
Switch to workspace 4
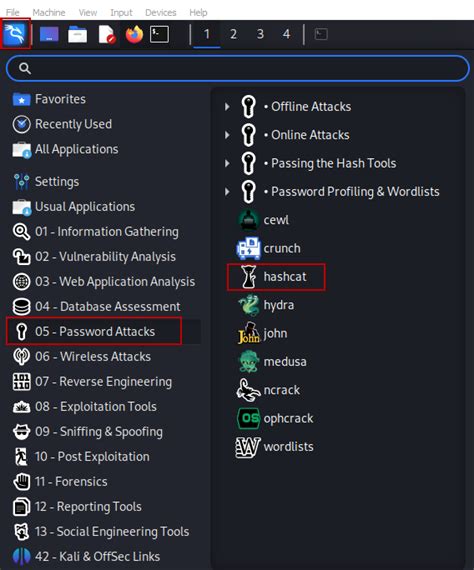286,34
